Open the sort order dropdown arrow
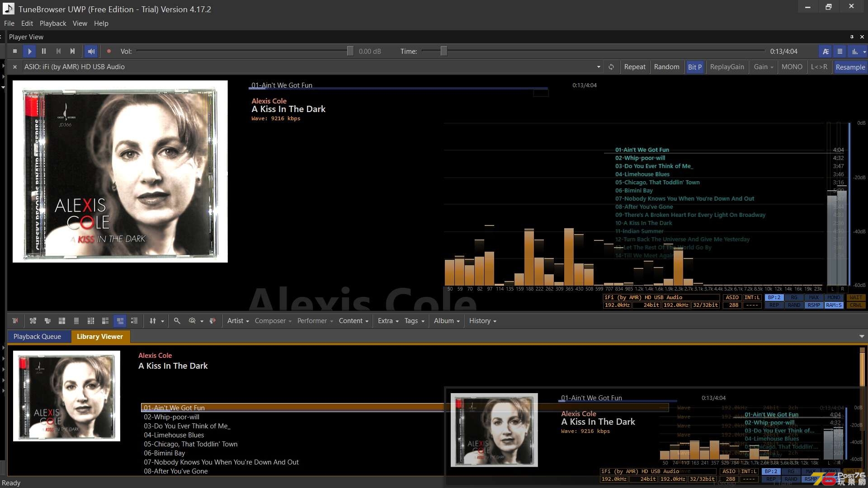Viewport: 868px width, 488px height. pyautogui.click(x=162, y=321)
